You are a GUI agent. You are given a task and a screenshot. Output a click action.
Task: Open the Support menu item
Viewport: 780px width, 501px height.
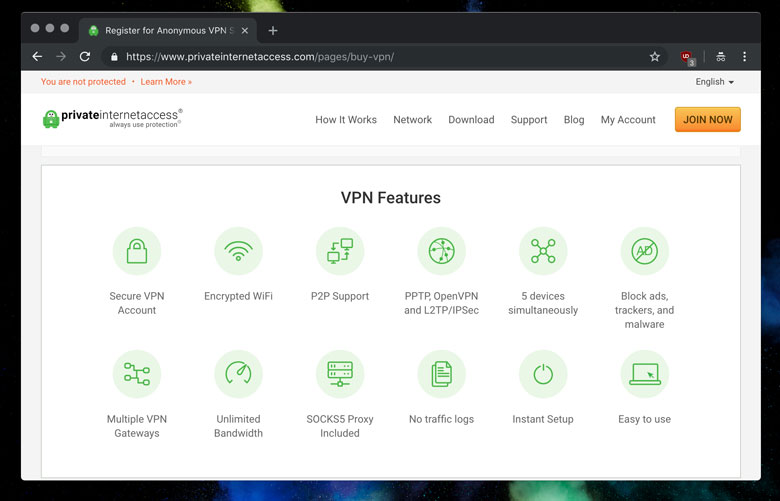coord(529,119)
